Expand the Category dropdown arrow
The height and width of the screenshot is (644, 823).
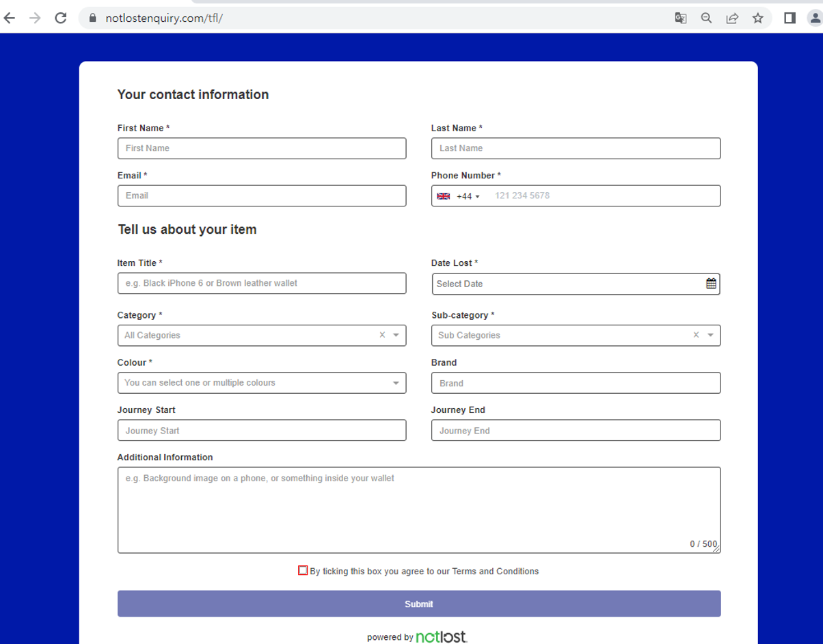click(x=396, y=335)
